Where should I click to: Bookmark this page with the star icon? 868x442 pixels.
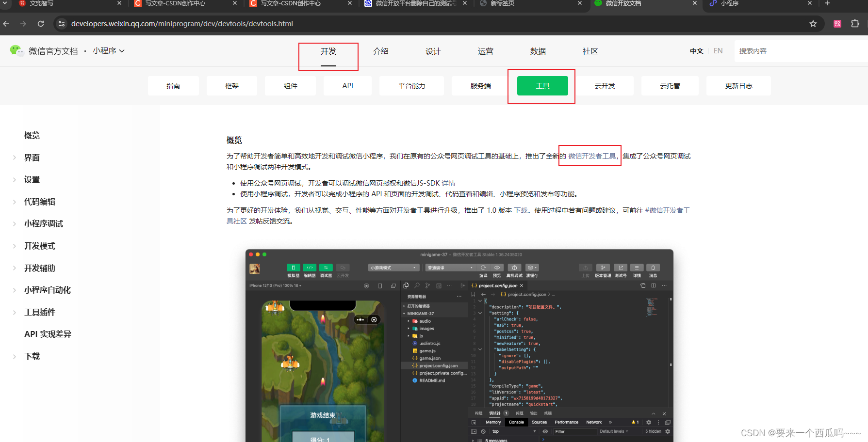813,24
